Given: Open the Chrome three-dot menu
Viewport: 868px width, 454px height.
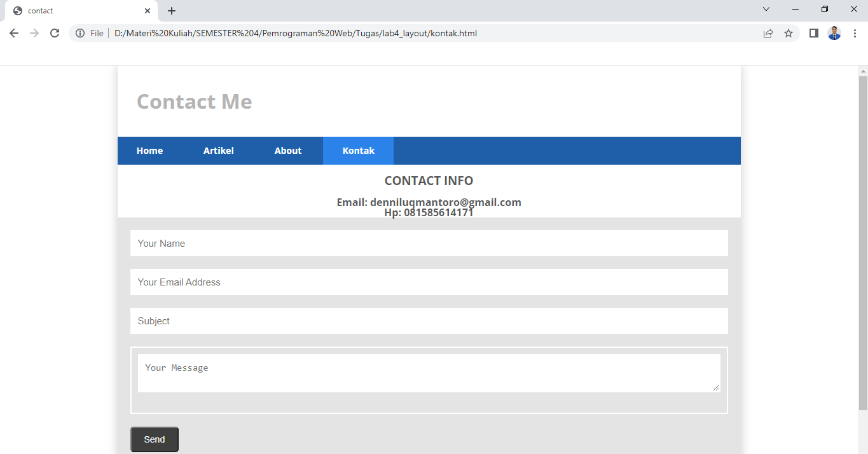Looking at the screenshot, I should 855,33.
